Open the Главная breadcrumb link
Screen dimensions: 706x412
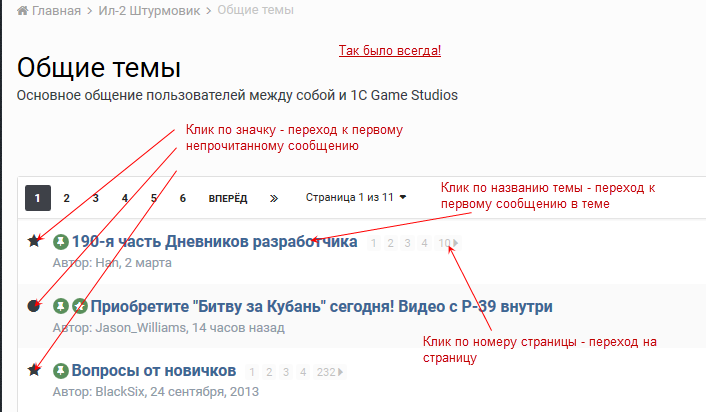point(56,10)
